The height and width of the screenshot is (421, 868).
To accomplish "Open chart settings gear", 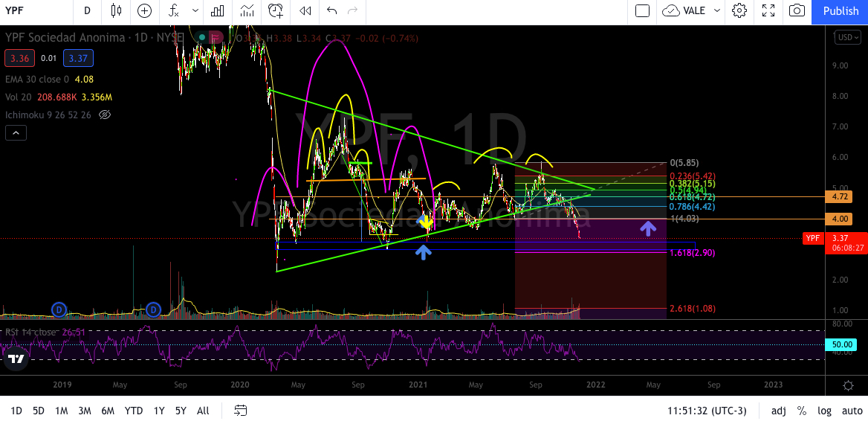I will point(739,10).
